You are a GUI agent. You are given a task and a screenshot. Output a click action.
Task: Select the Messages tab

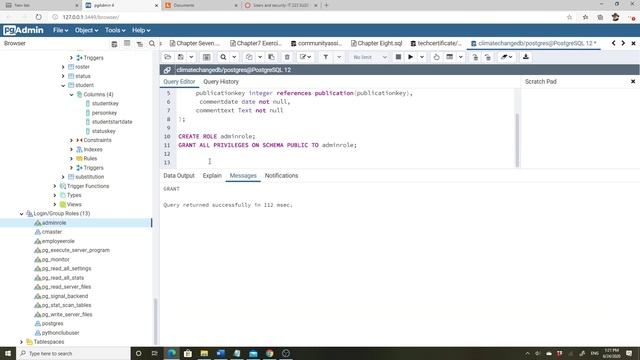coord(243,176)
